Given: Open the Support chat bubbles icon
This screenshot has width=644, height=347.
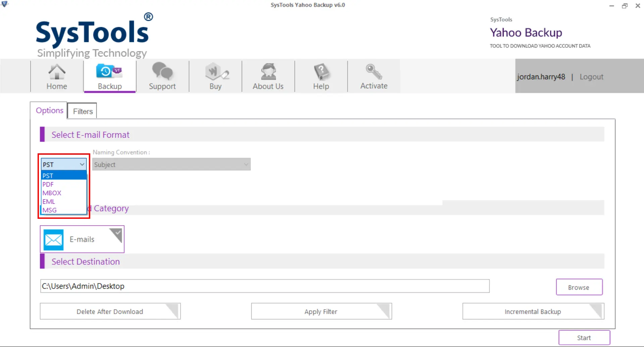Looking at the screenshot, I should [x=162, y=71].
